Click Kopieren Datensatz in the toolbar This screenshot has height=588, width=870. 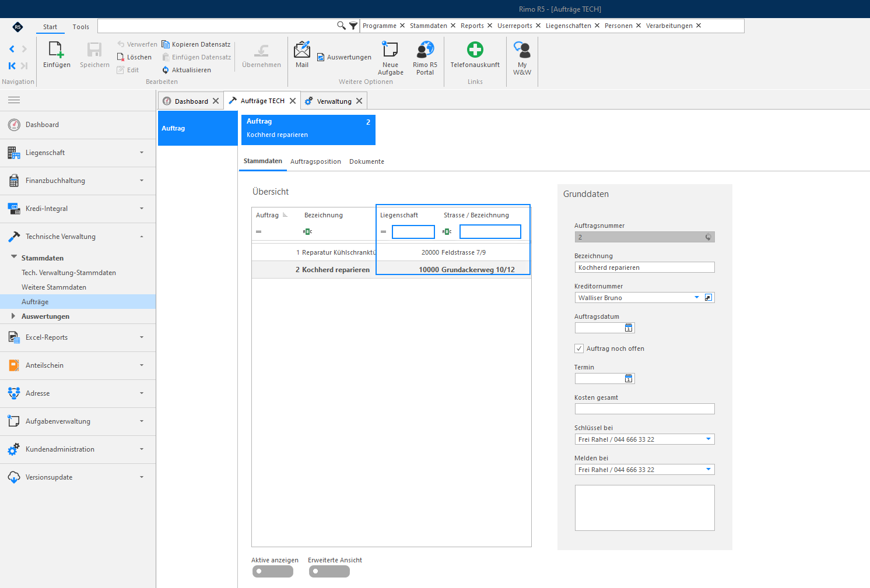(x=196, y=44)
